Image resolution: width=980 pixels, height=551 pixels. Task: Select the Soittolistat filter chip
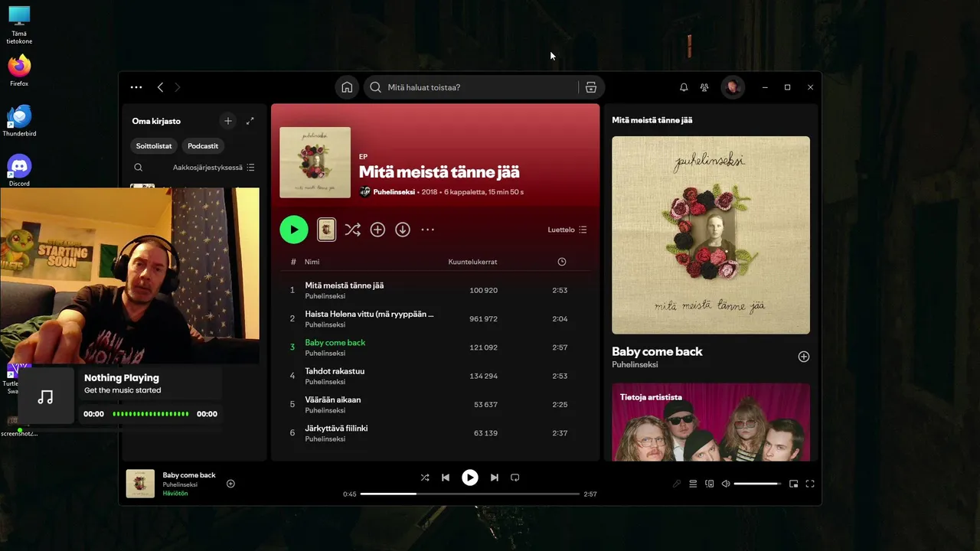(155, 145)
